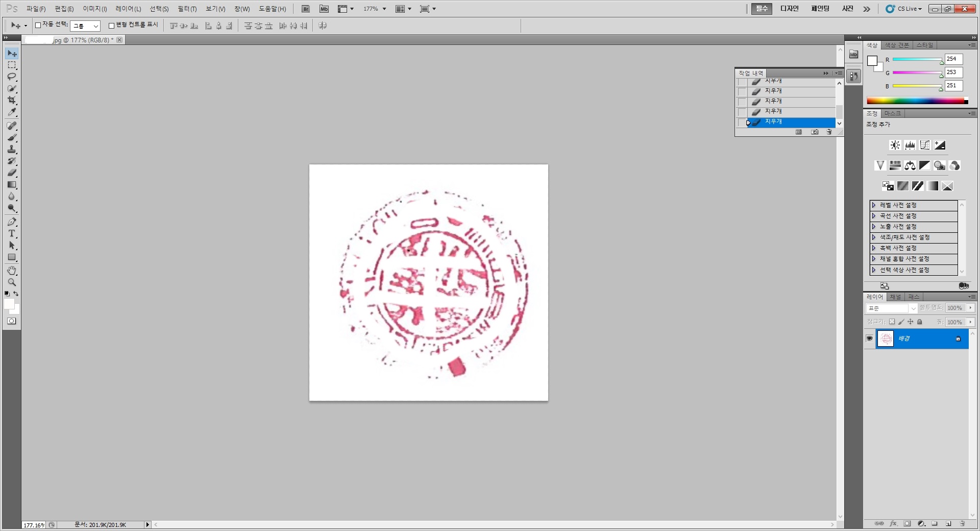Open the 그룹 auto-select dropdown

[85, 26]
